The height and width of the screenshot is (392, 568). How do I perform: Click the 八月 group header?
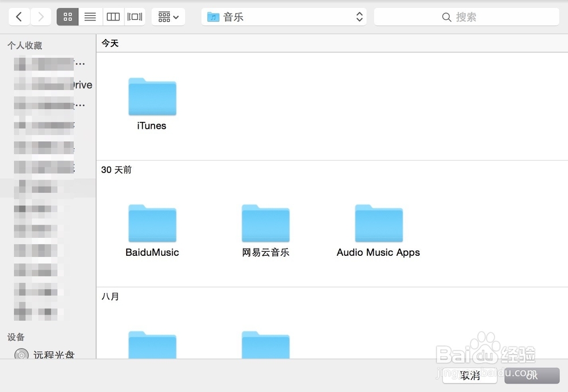tap(110, 297)
